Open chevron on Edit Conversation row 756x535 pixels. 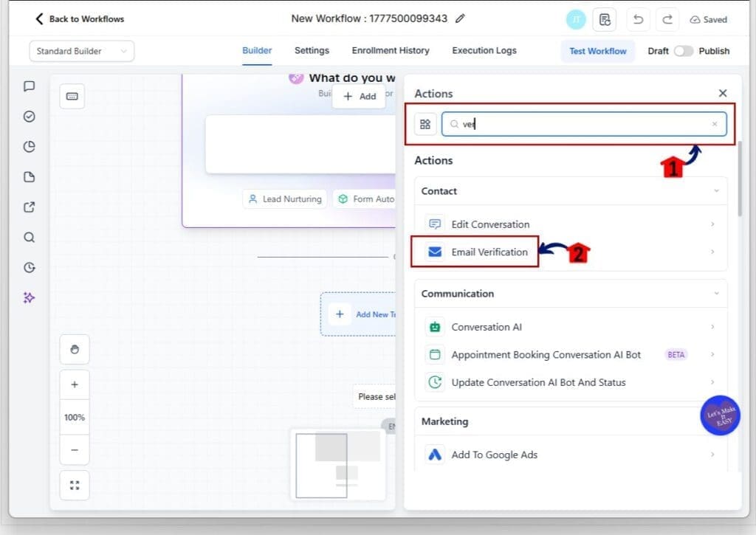coord(712,224)
